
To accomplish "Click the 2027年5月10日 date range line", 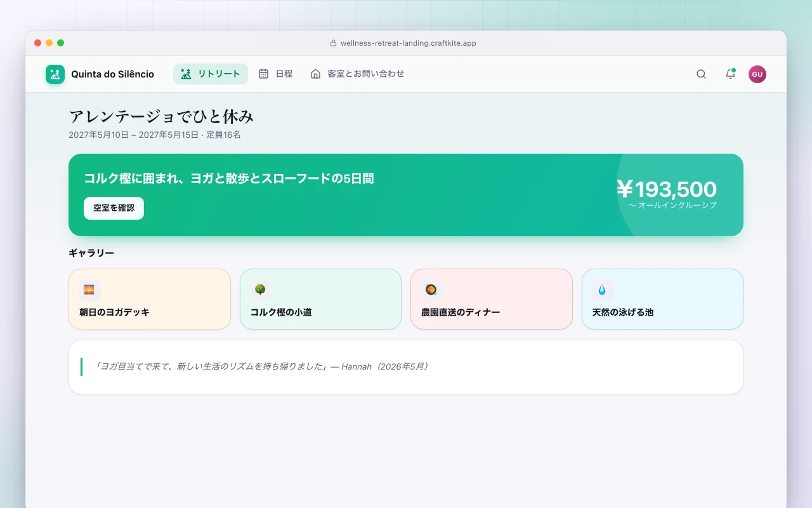I will (x=155, y=135).
